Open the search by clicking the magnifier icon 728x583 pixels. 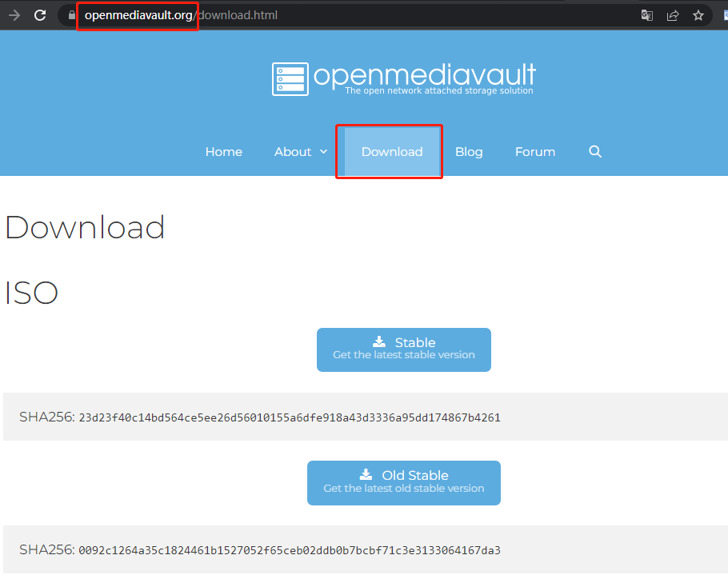point(595,151)
